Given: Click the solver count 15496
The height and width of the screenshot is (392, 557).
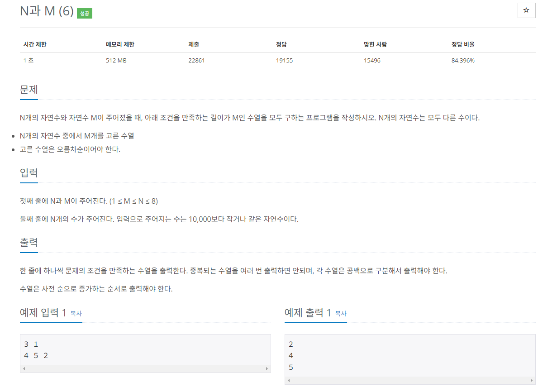Looking at the screenshot, I should (x=371, y=60).
